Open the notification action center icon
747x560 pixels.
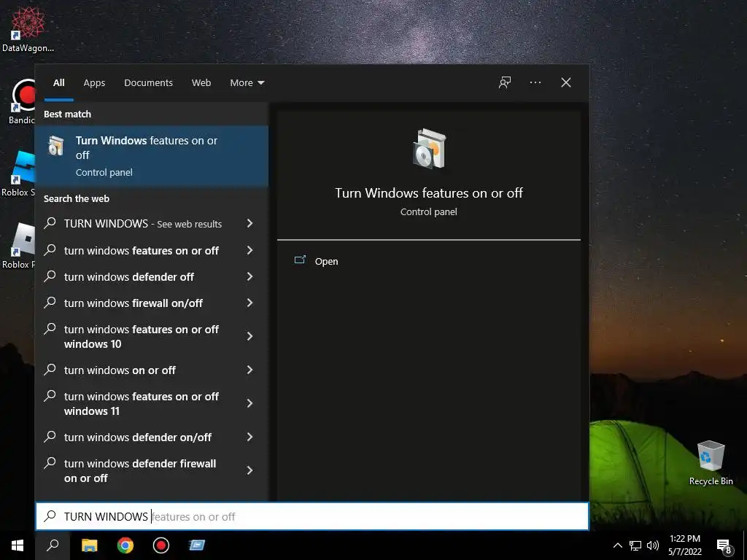(x=724, y=546)
